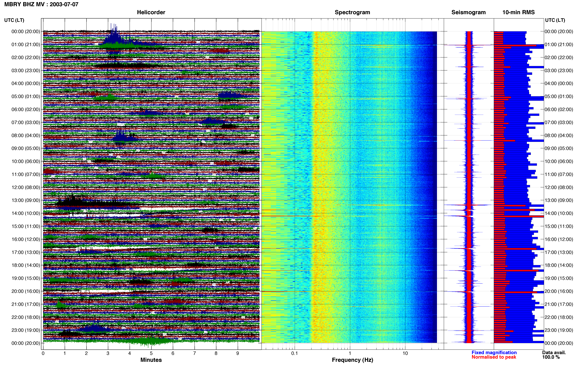Select the '100.0 %' availability value
The image size is (588, 368).
click(551, 357)
